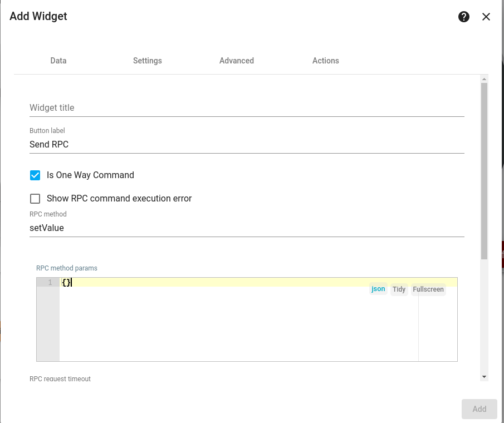Viewport: 504px width, 423px height.
Task: Select the Actions tab
Action: pos(325,61)
